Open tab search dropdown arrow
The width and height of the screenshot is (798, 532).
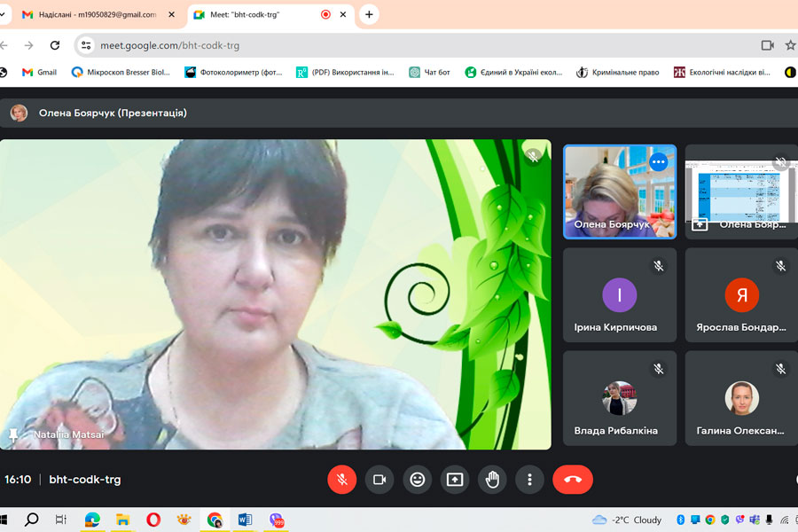coord(3,15)
